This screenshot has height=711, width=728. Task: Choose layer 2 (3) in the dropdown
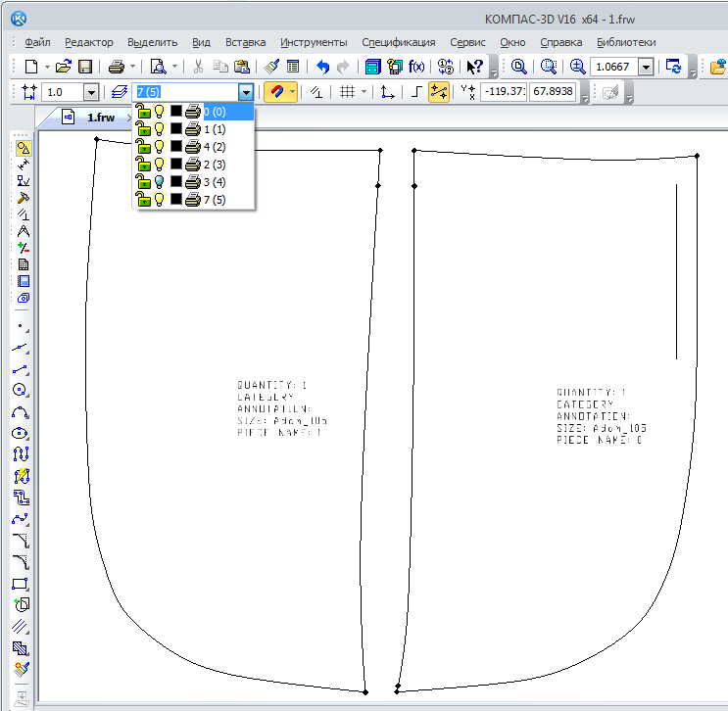pos(214,164)
